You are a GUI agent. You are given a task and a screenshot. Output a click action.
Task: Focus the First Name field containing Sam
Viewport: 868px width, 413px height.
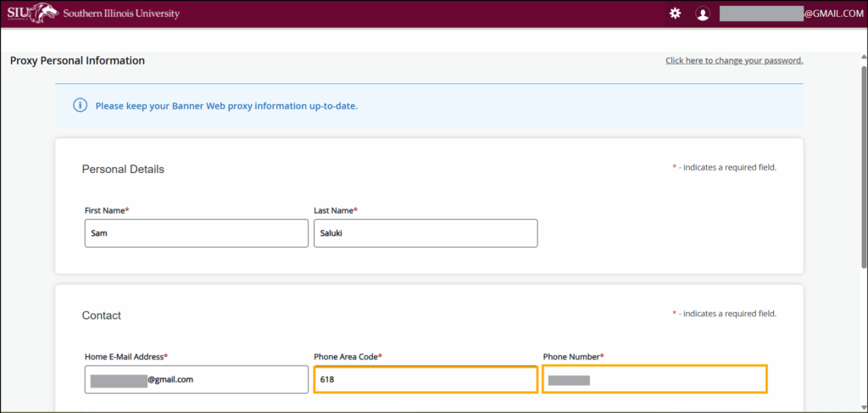[196, 233]
